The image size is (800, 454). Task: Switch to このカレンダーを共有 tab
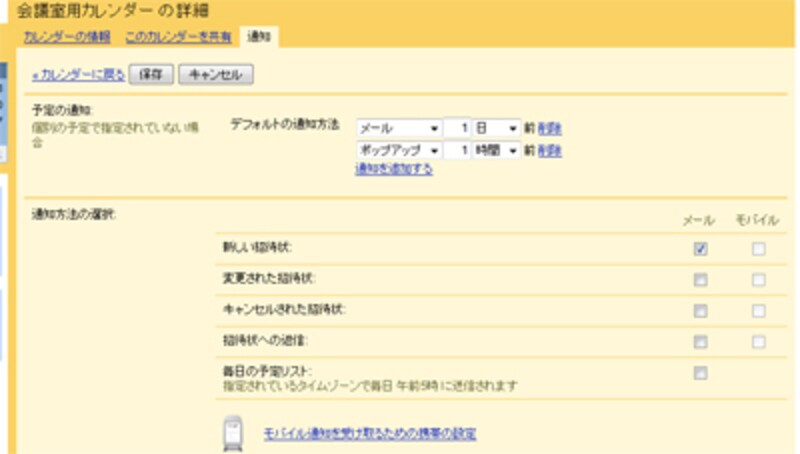click(x=178, y=37)
